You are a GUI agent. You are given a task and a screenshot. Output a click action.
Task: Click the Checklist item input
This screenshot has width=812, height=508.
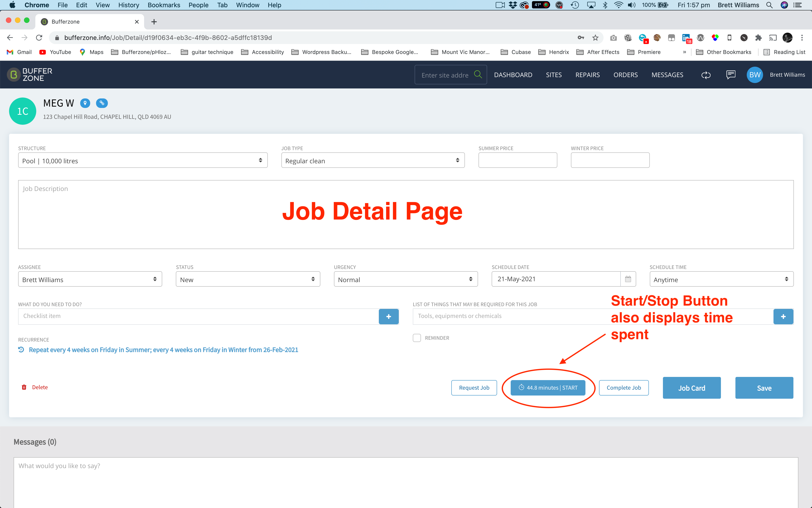pos(198,317)
